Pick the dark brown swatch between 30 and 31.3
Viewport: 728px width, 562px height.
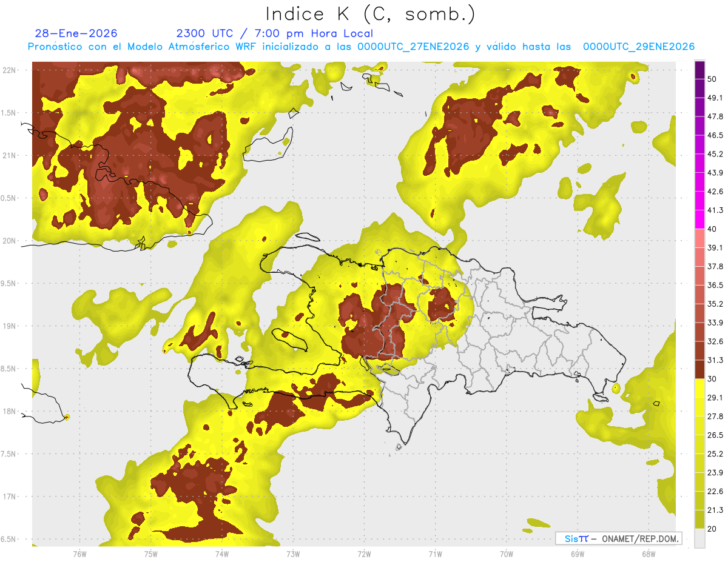coord(699,369)
